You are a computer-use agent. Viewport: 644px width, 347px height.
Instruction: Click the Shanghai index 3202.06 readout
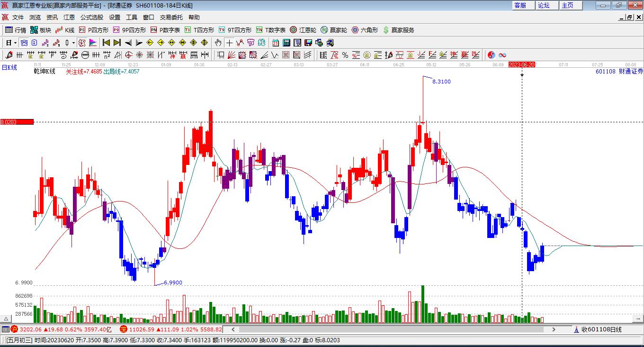point(31,329)
